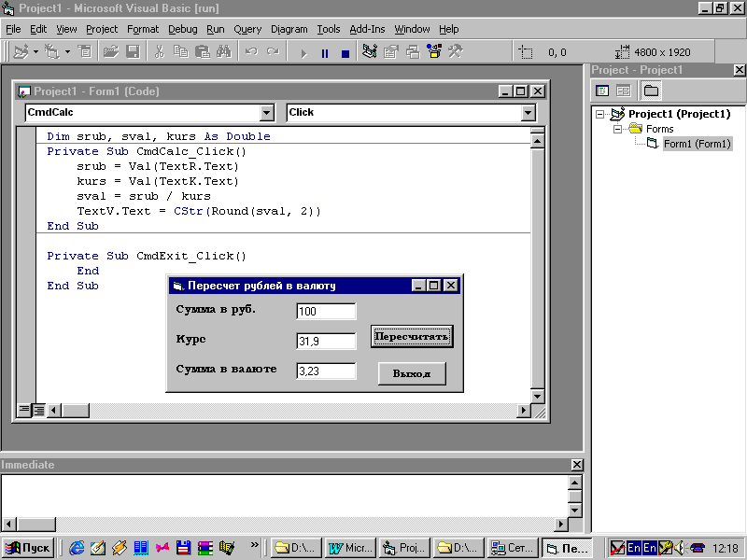Click code window horizontal scrollbar right arrow
Viewport: 747px width, 560px height.
tap(524, 410)
